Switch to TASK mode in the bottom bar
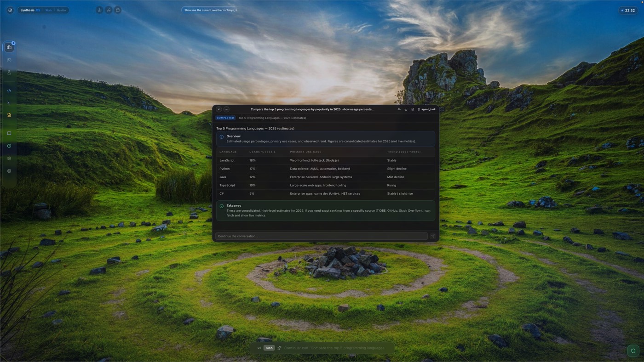644x362 pixels. [269, 348]
